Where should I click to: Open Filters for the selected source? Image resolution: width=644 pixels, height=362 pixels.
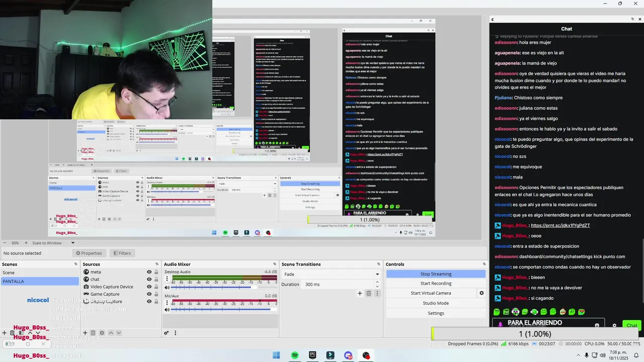tap(122, 253)
